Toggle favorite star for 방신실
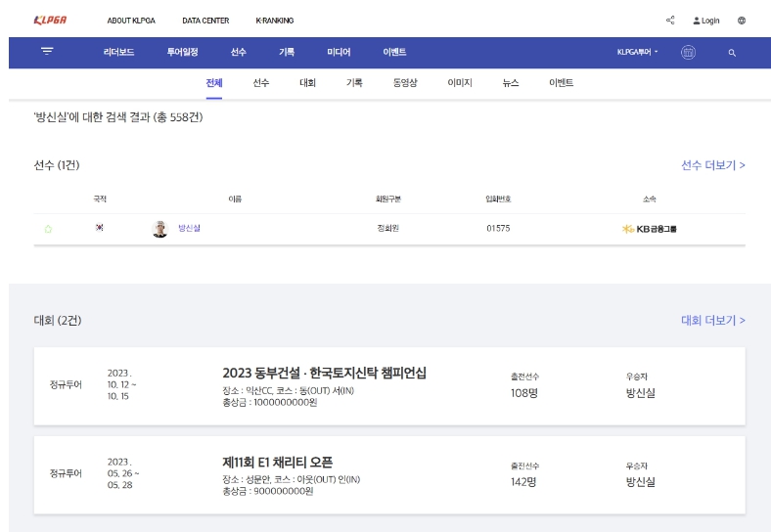771x532 pixels. coord(48,229)
